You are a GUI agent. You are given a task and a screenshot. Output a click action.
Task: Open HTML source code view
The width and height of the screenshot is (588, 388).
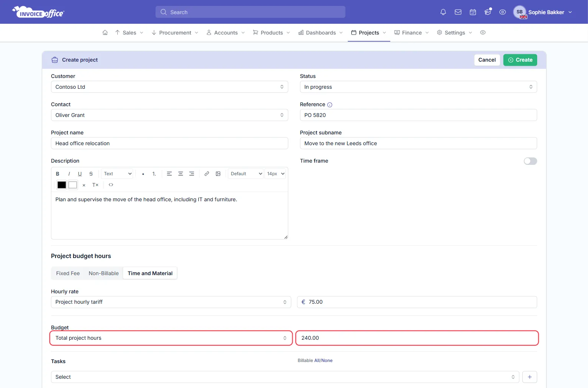[x=111, y=185]
